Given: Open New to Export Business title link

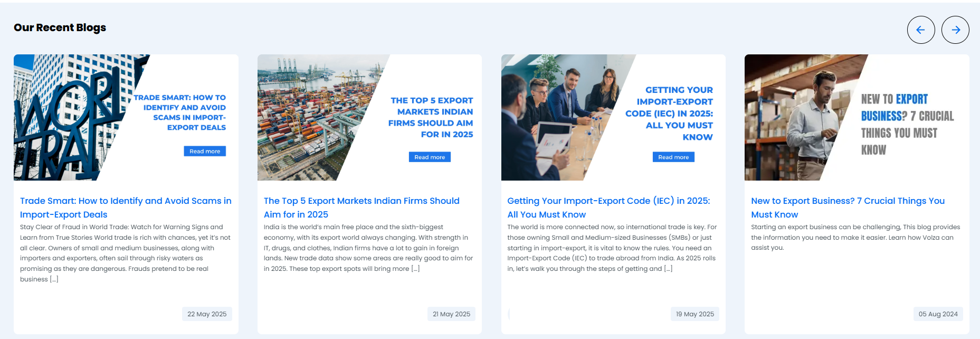Looking at the screenshot, I should (x=848, y=208).
